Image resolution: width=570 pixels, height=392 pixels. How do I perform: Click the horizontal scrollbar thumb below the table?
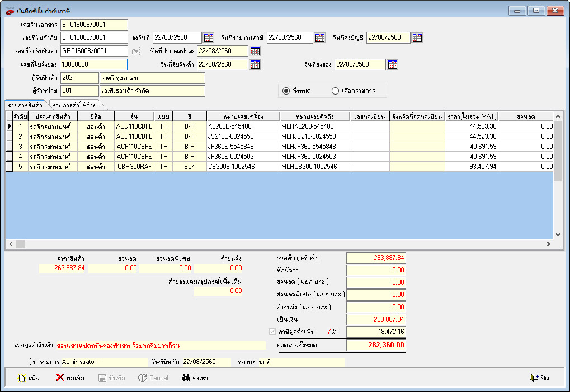[x=20, y=244]
